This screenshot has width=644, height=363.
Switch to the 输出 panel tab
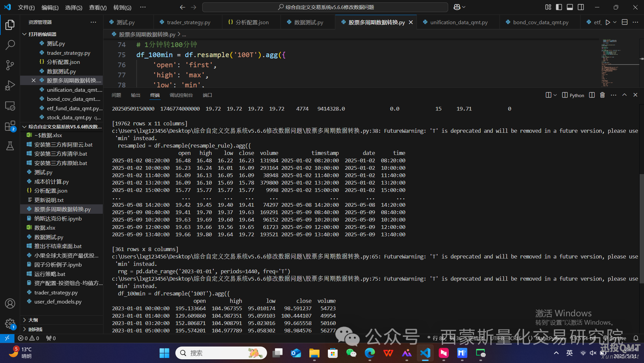click(x=135, y=95)
